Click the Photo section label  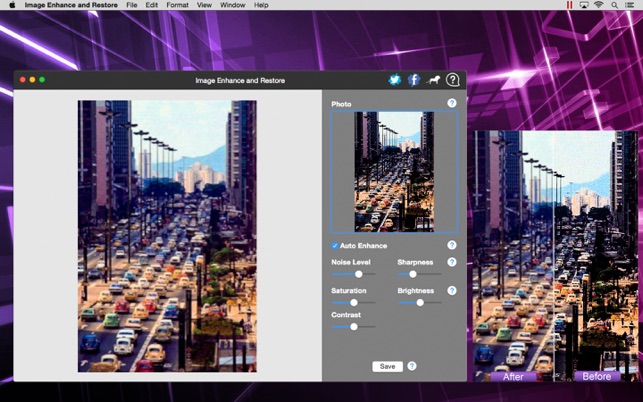pyautogui.click(x=341, y=104)
